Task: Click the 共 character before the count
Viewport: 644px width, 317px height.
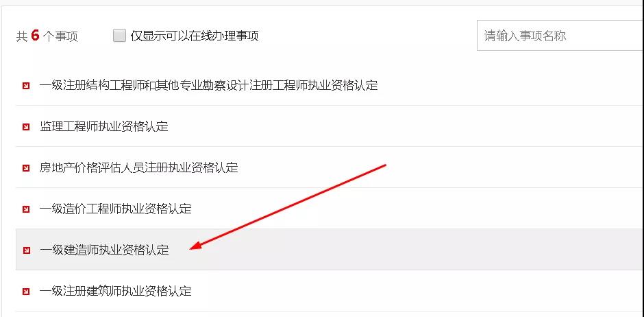Action: point(22,36)
